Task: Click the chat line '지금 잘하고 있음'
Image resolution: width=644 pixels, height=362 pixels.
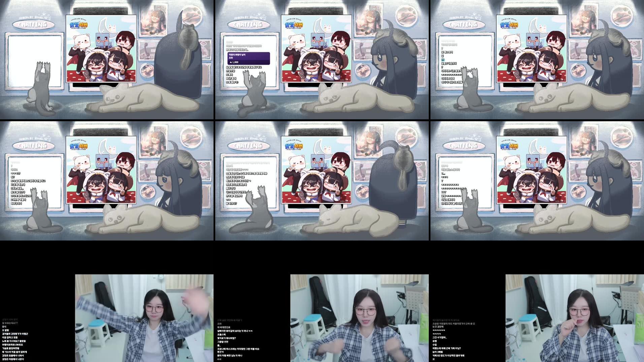Action: pos(10,337)
